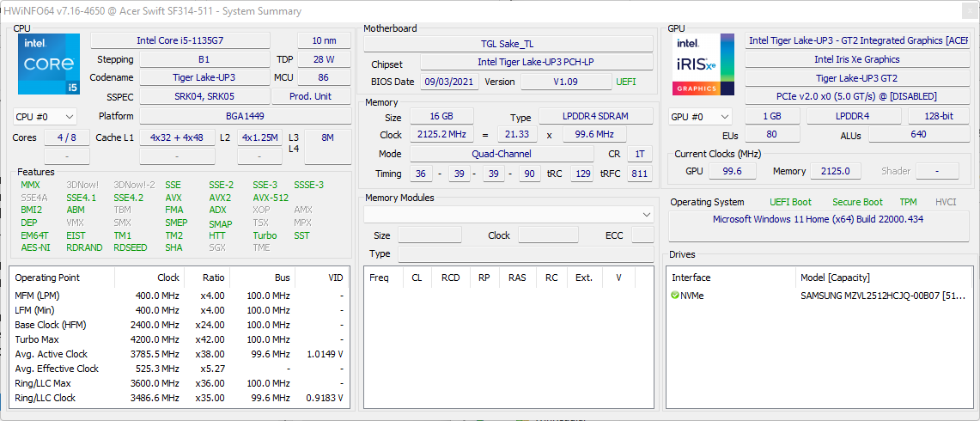Click the 16 GB memory size value
The width and height of the screenshot is (980, 421).
441,116
